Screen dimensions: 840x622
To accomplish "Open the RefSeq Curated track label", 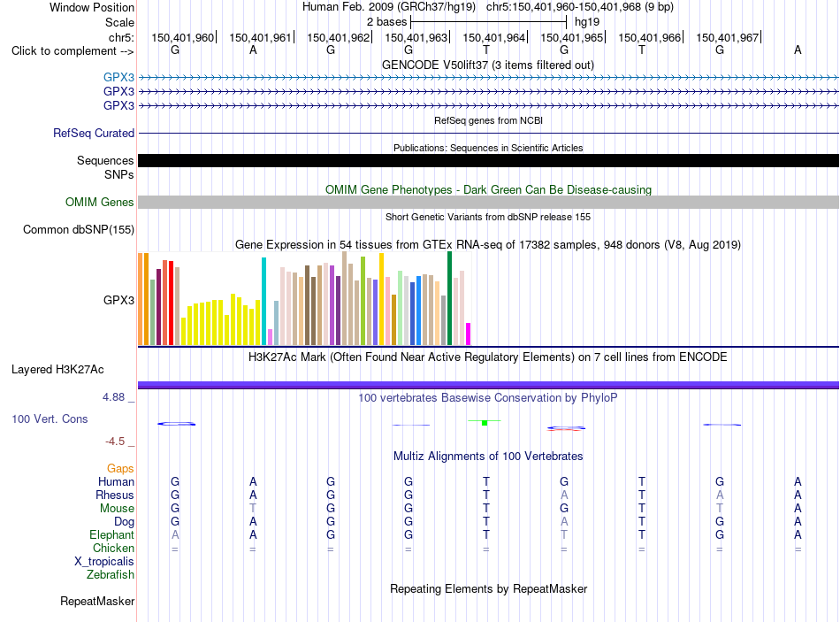I will (x=94, y=133).
